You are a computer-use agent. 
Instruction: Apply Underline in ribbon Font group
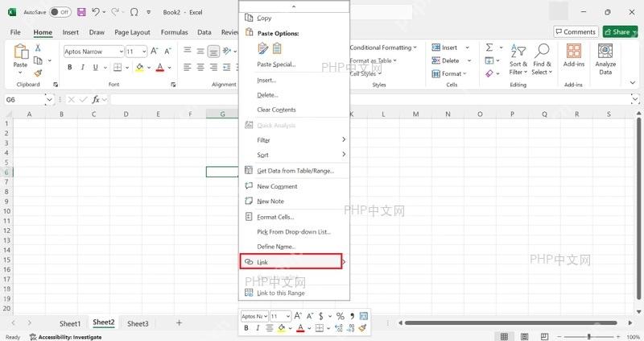click(x=95, y=67)
